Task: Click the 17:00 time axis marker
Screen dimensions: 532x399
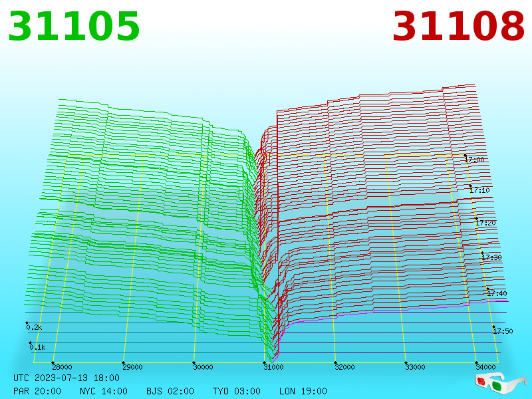Action: tap(474, 160)
